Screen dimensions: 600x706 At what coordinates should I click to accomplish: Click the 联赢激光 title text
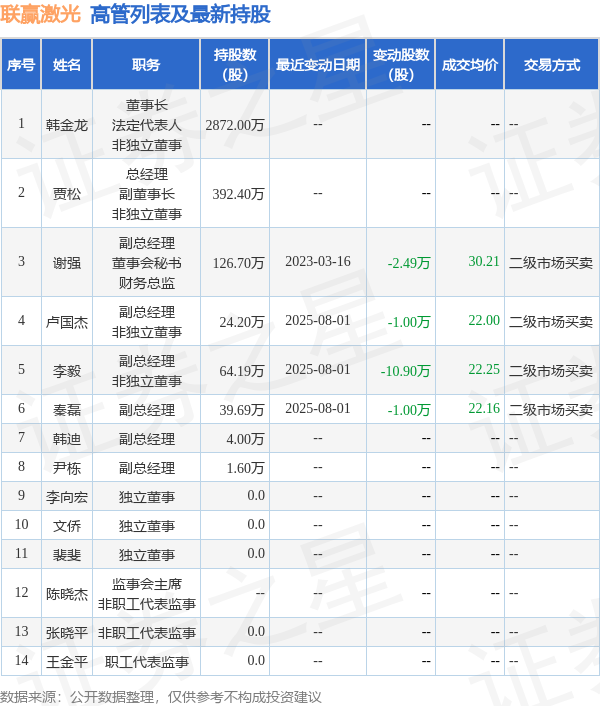40,14
